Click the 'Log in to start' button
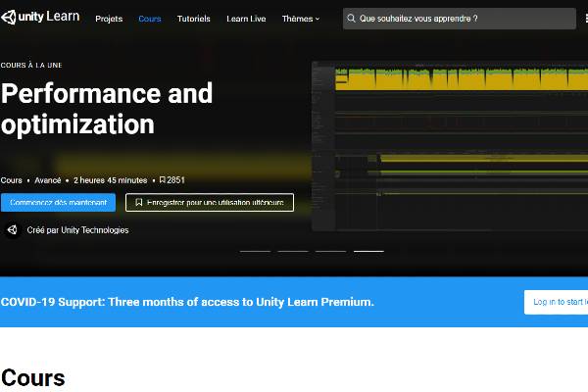Screen dimensions: 588x392 (557, 302)
